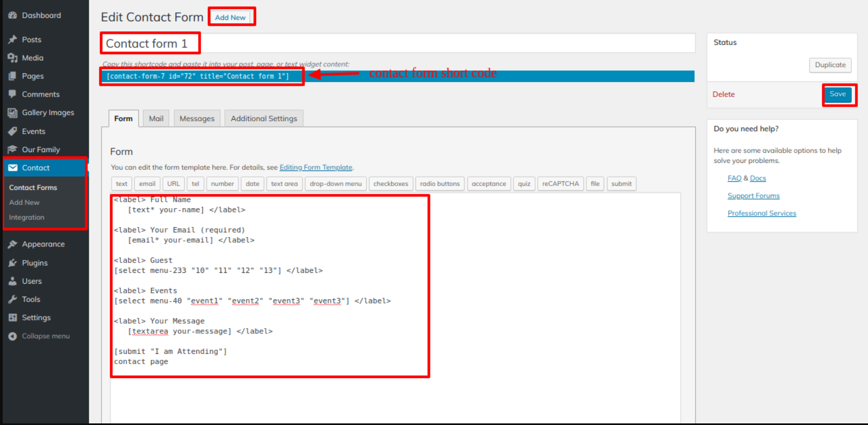Screen dimensions: 868x425
Task: Click the Gallery Images icon
Action: [x=12, y=113]
